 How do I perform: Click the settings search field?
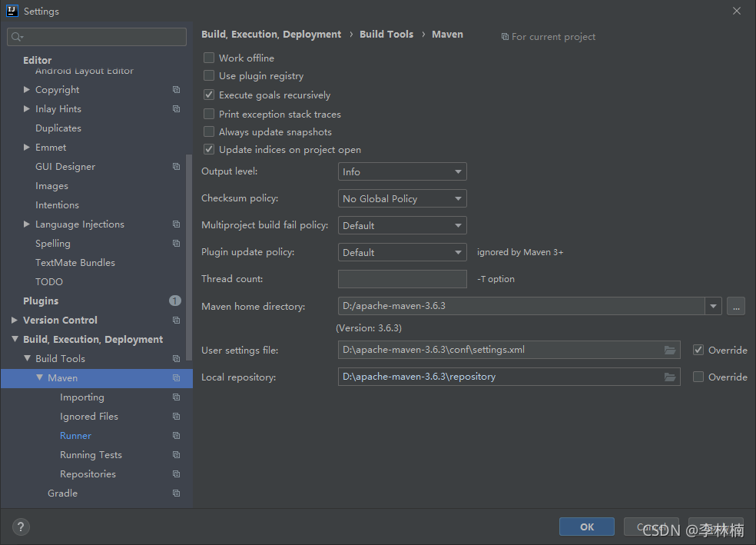pyautogui.click(x=97, y=37)
